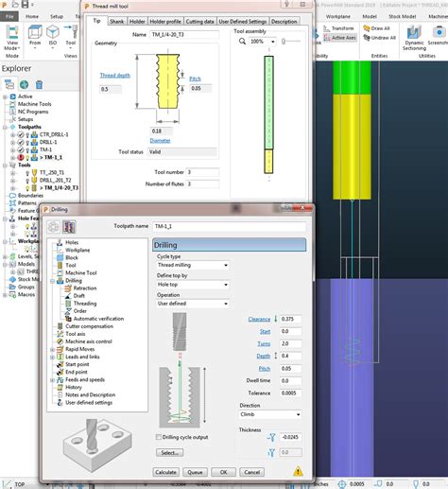This screenshot has height=489, width=448.
Task: Click the Tolerance 0.0005 field
Action: 290,393
